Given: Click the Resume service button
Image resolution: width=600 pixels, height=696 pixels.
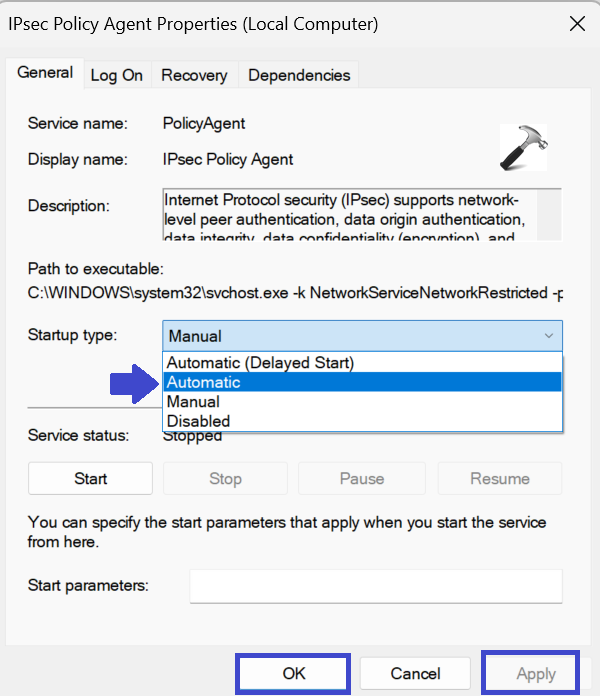Looking at the screenshot, I should point(499,479).
